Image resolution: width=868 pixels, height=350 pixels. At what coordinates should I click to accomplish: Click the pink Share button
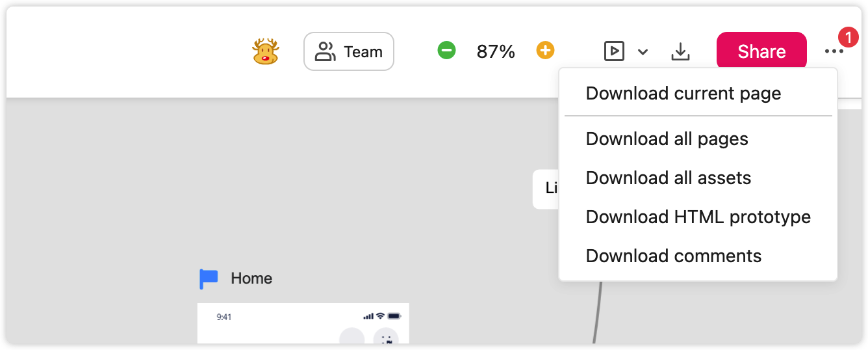coord(761,51)
